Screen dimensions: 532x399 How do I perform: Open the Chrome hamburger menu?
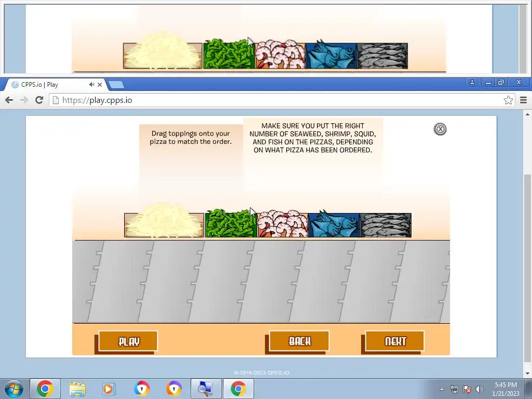[524, 100]
